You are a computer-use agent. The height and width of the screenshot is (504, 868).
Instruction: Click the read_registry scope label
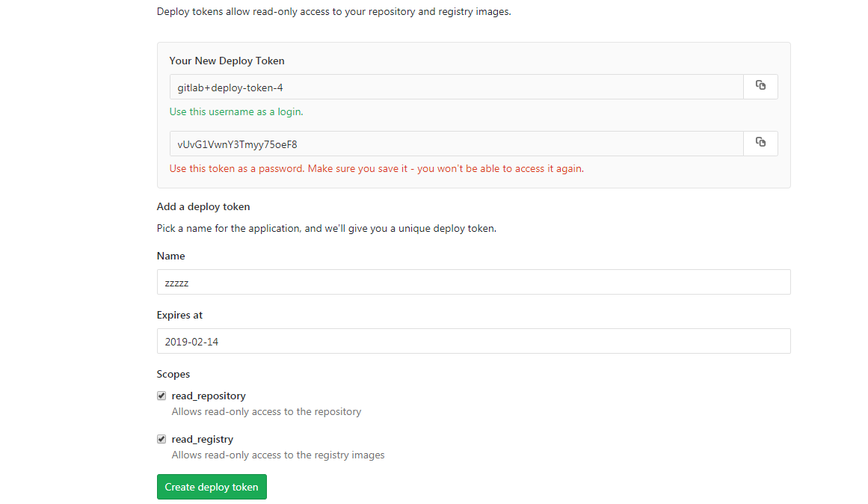[203, 439]
